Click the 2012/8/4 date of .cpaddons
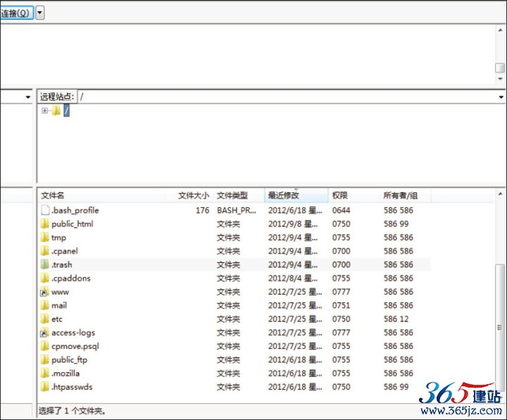 pyautogui.click(x=293, y=278)
